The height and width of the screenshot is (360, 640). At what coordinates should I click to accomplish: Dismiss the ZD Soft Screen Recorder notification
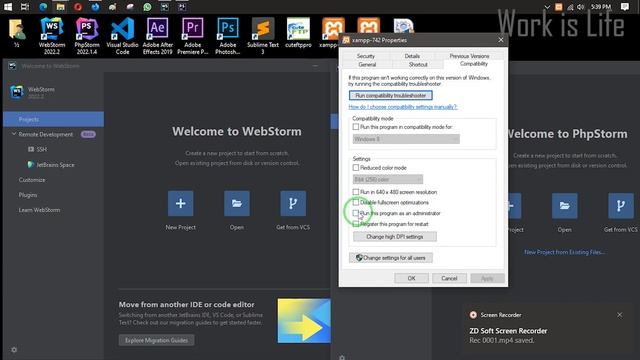pyautogui.click(x=620, y=315)
